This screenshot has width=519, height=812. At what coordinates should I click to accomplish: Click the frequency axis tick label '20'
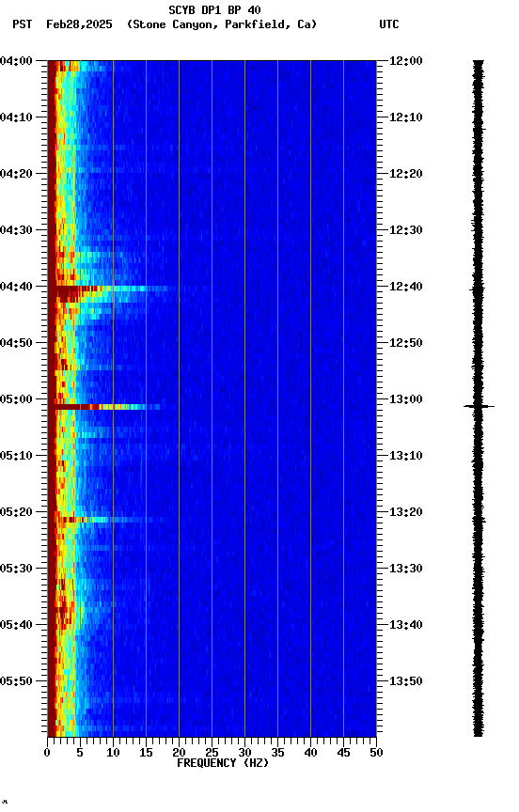coord(179,753)
